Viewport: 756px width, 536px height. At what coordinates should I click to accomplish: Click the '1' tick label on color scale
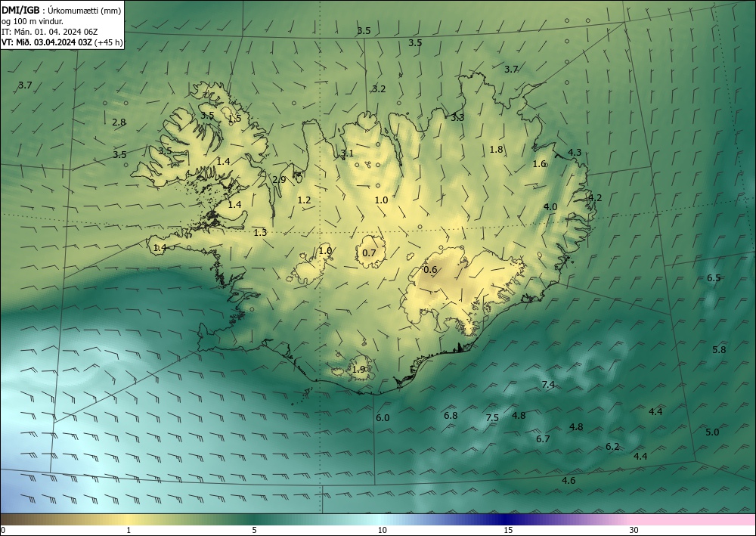point(129,531)
